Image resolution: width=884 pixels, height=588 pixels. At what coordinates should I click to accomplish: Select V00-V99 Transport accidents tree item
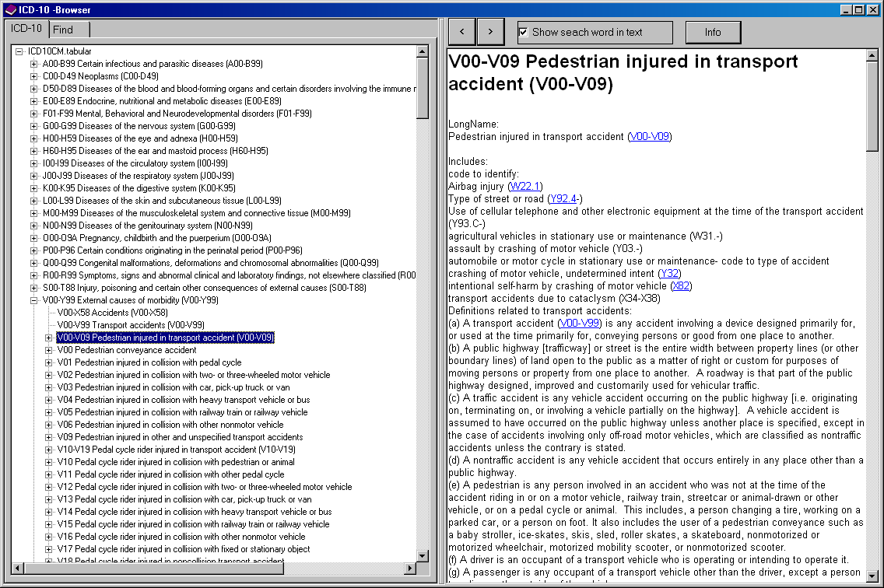coord(131,325)
